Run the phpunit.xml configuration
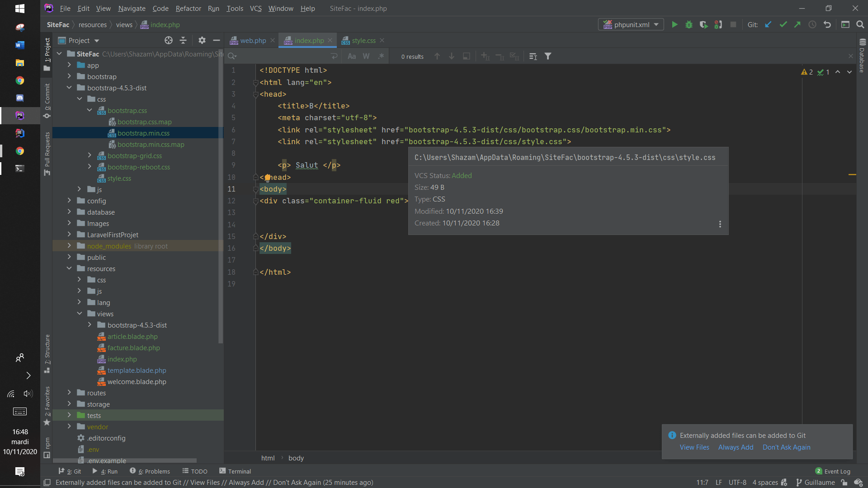Screen dimensions: 868x488 pyautogui.click(x=675, y=25)
